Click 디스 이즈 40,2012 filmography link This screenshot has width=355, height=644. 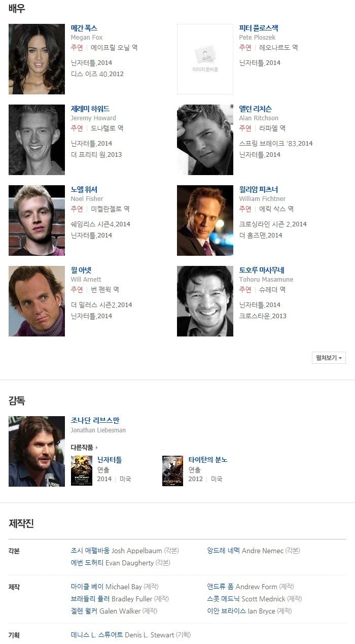coord(97,74)
